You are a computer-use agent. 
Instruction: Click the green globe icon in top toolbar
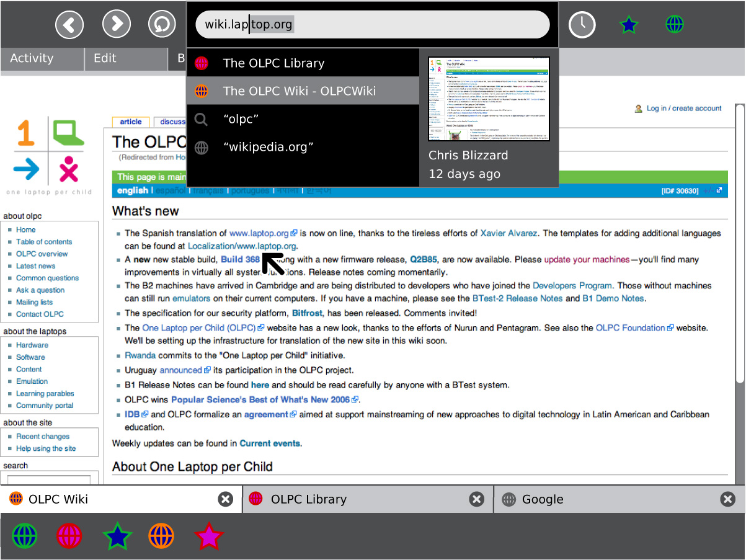point(674,25)
